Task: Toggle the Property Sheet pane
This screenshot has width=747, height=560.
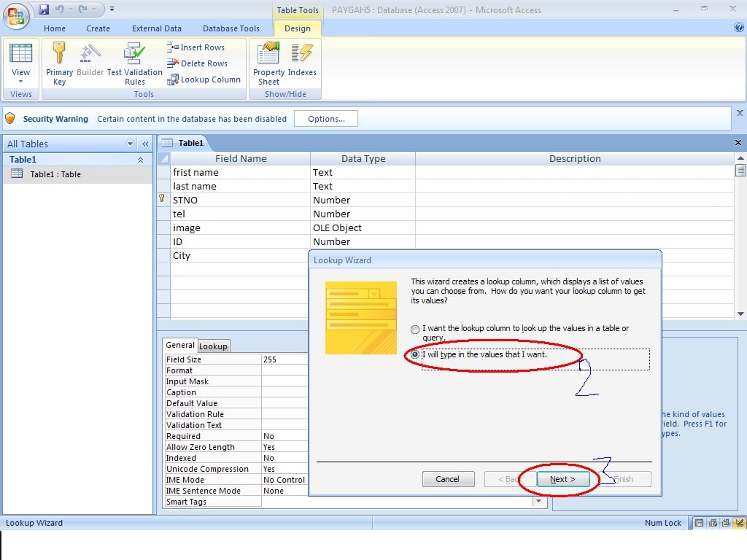Action: tap(268, 64)
